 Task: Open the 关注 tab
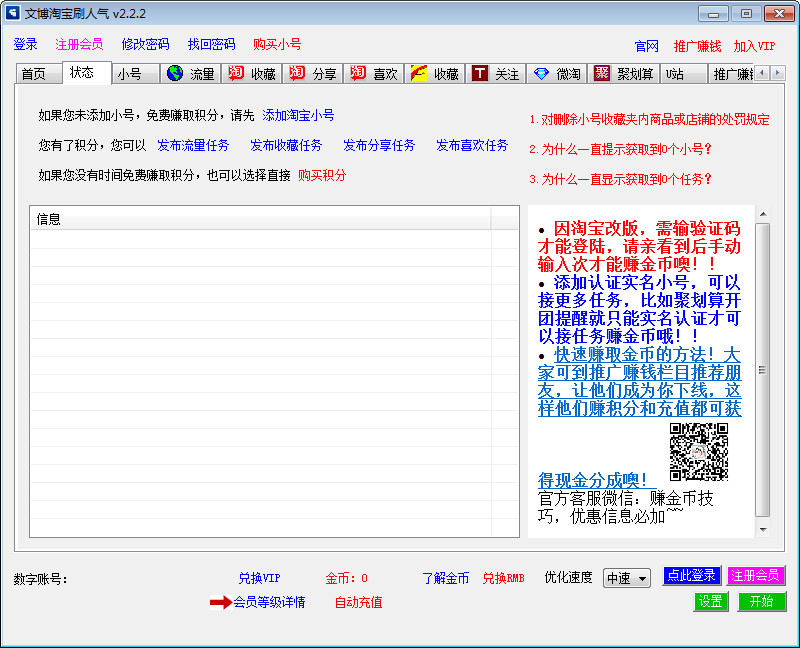click(495, 74)
